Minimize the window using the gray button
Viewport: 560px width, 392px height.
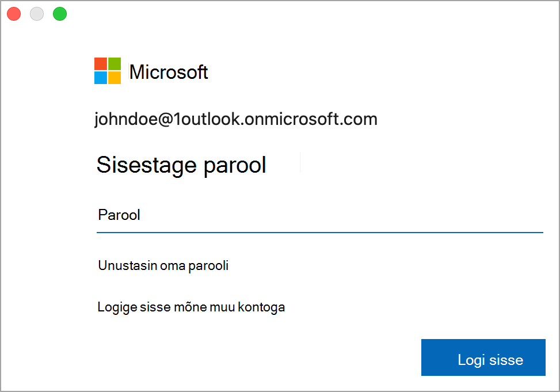coord(37,14)
